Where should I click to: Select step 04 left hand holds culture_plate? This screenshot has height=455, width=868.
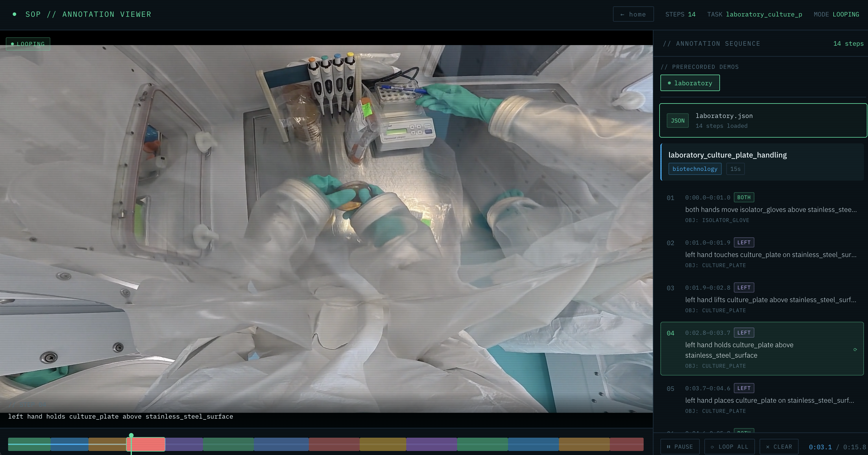[762, 349]
